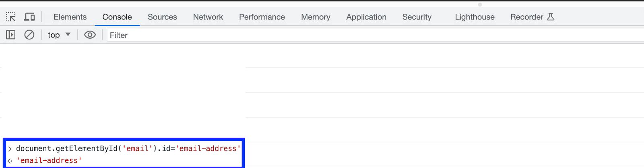Show the console sidebar panel
Screen dimensions: 644x168
11,35
